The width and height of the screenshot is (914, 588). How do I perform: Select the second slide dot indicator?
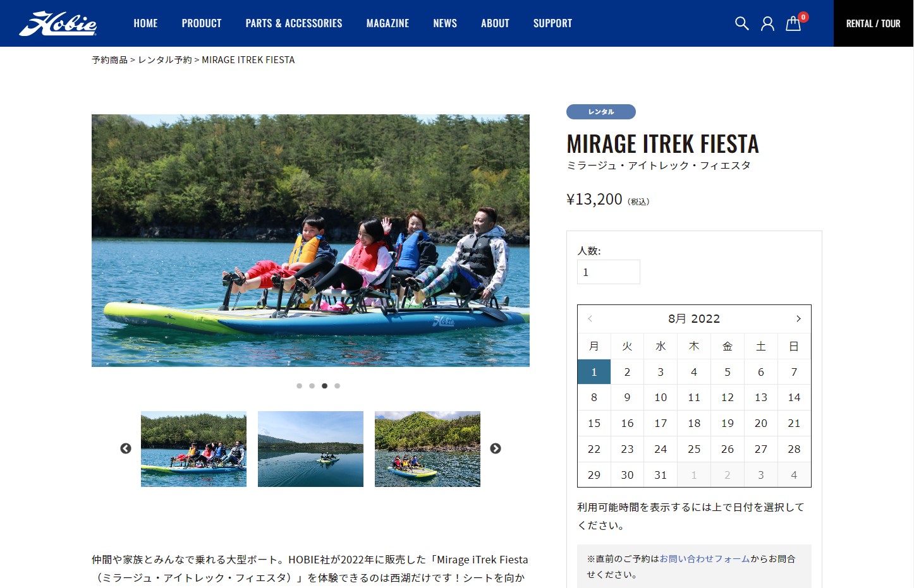click(312, 386)
